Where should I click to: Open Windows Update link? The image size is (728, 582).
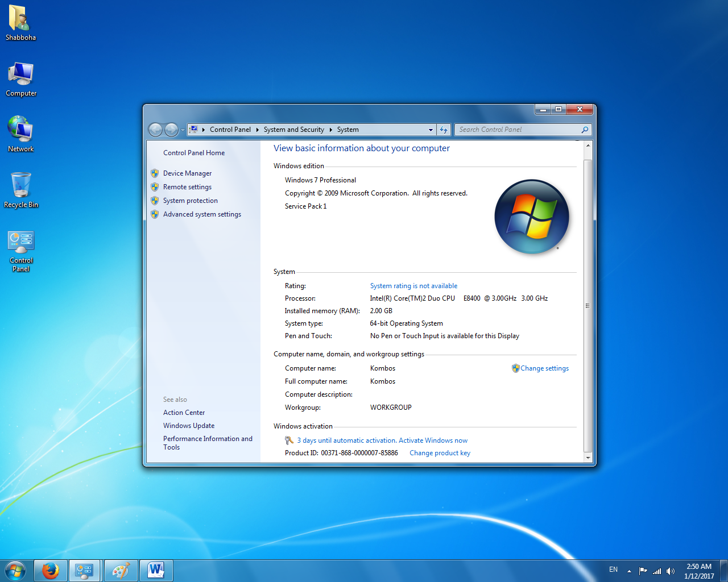click(189, 426)
